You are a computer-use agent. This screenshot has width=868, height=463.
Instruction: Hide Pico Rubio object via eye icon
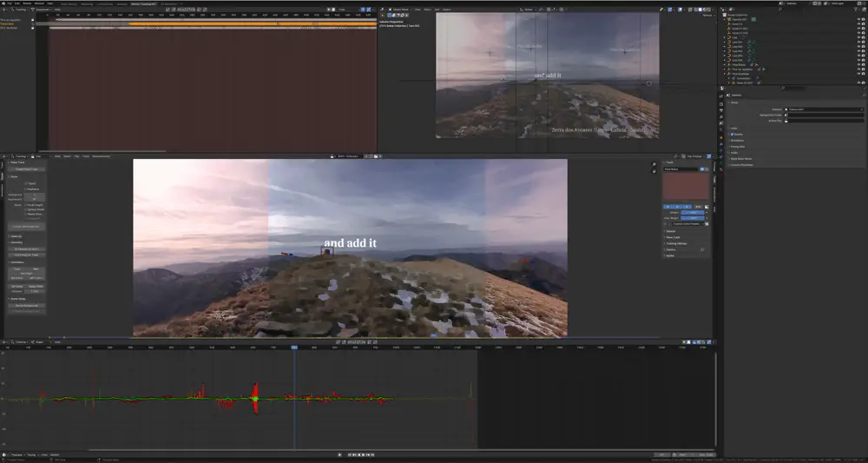pyautogui.click(x=858, y=65)
